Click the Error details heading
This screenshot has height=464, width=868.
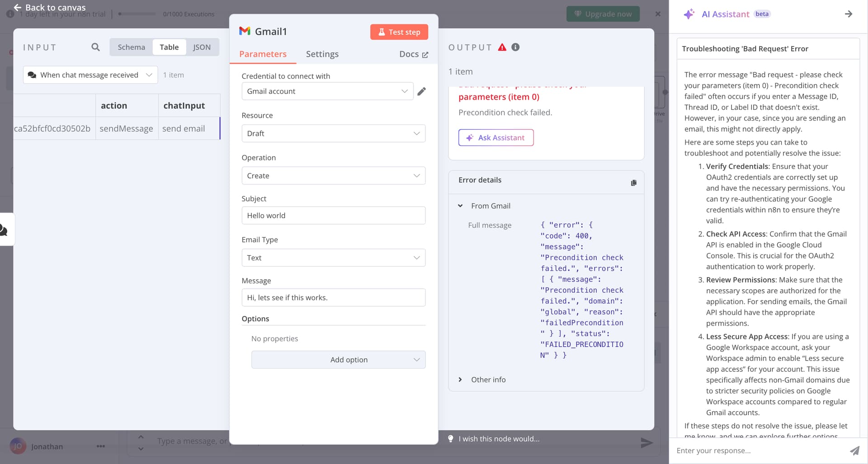[x=480, y=180]
